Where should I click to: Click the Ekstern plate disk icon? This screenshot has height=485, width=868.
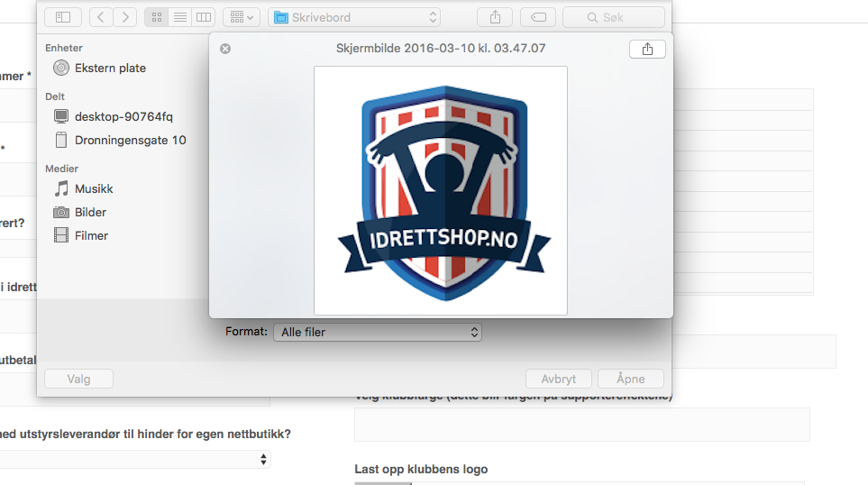click(61, 69)
